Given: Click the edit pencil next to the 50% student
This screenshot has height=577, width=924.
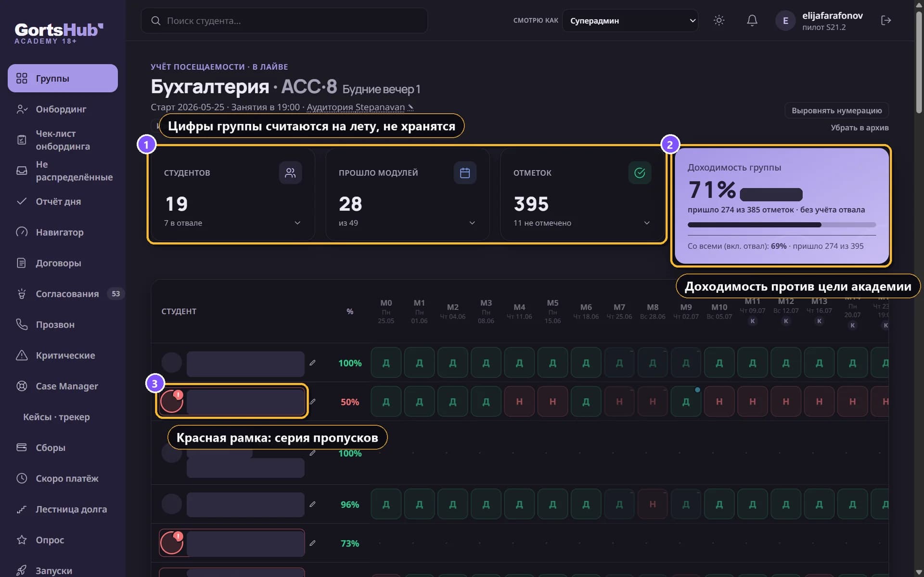Looking at the screenshot, I should 312,402.
